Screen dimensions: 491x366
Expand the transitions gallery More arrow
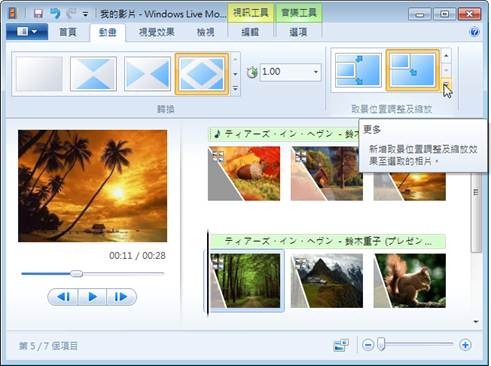pyautogui.click(x=235, y=89)
